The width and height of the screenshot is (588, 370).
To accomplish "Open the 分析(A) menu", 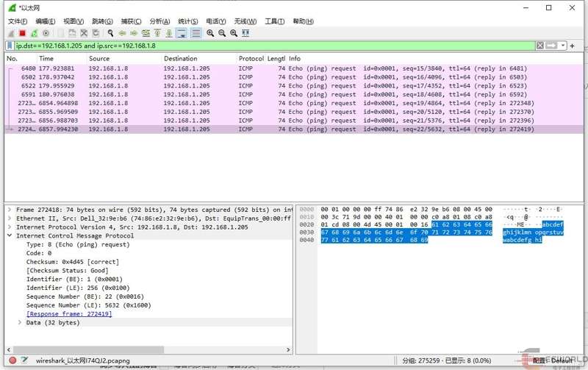I will (x=159, y=21).
